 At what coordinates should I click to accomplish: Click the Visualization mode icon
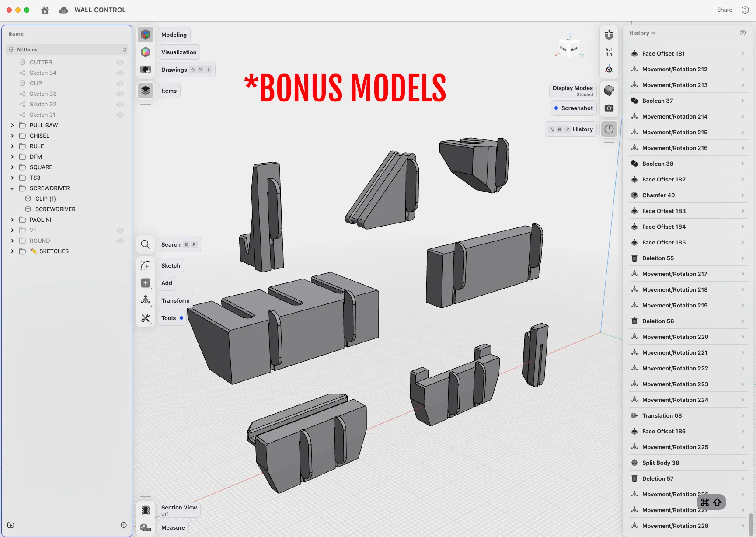(146, 52)
